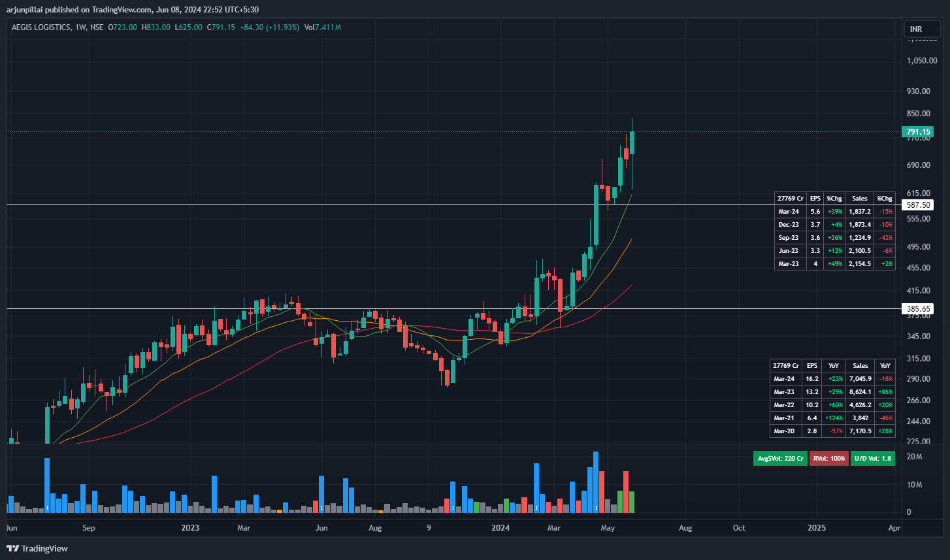This screenshot has height=560, width=950.
Task: Click the 7,170.5 annual sales cell
Action: click(x=860, y=431)
